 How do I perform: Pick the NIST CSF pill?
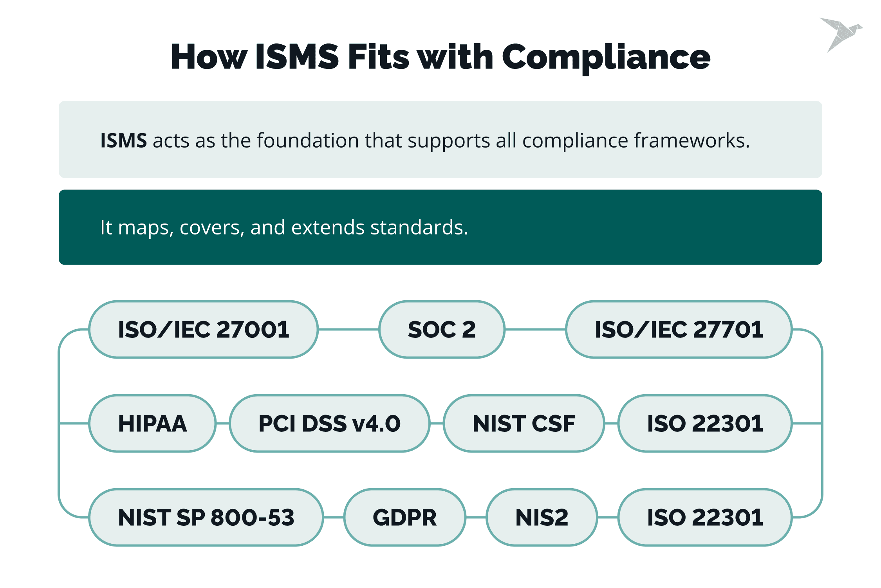click(x=524, y=424)
